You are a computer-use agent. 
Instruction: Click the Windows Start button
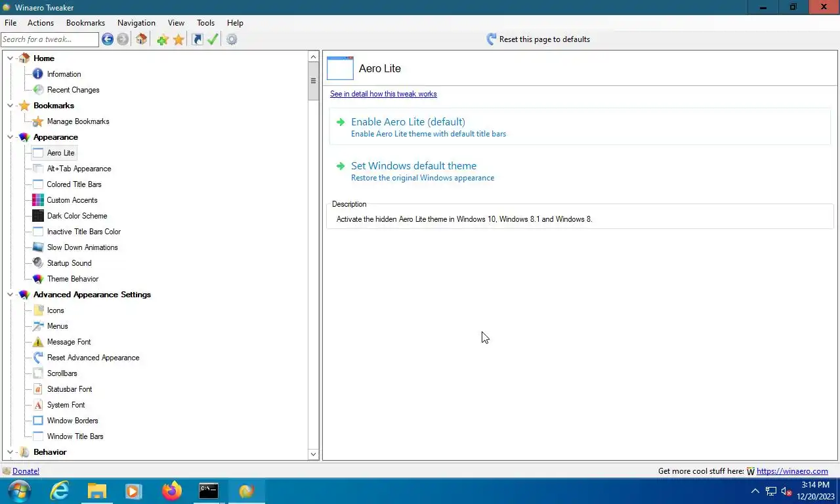[x=19, y=491]
